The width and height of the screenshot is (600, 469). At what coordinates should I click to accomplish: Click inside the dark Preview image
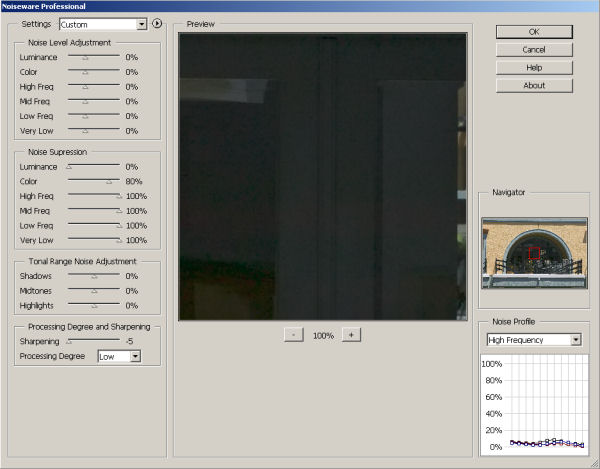tap(323, 176)
